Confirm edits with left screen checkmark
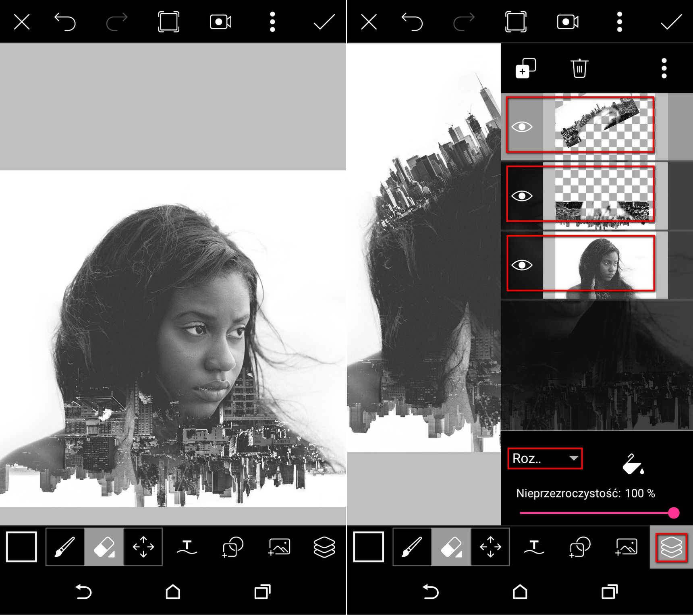 324,22
